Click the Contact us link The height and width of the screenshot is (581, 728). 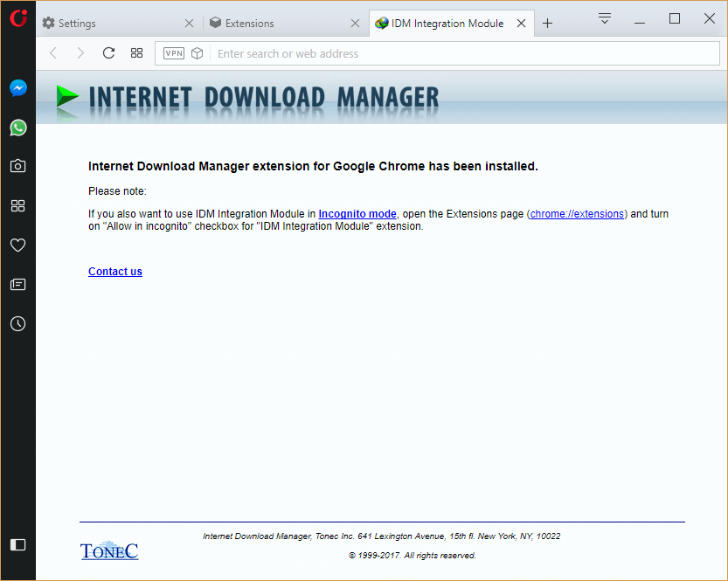coord(115,272)
